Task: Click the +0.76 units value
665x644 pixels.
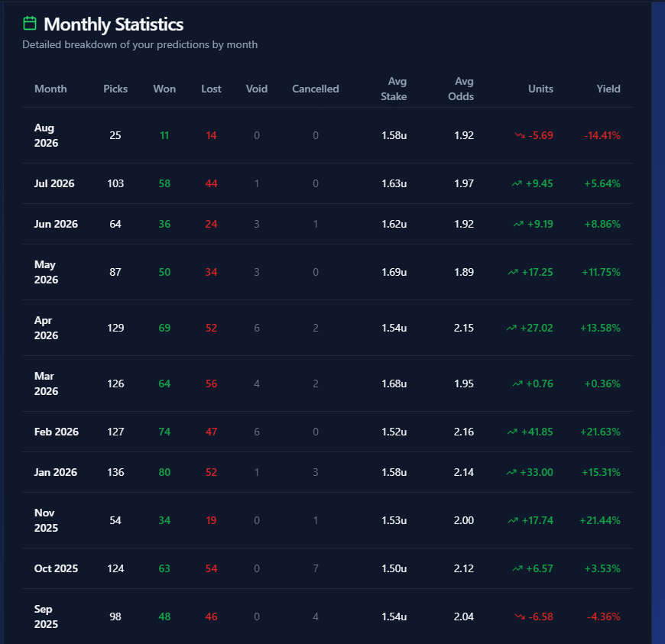Action: tap(540, 383)
